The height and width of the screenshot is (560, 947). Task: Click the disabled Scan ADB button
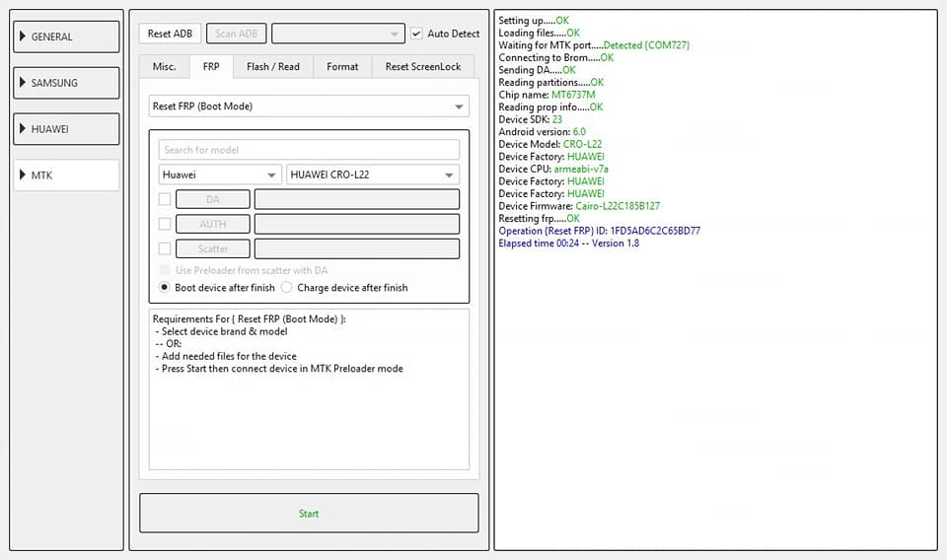tap(236, 34)
